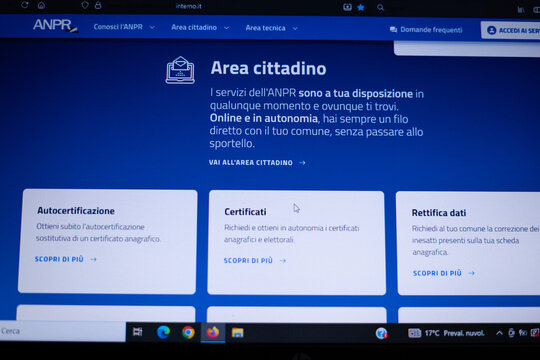Launch Microsoft Edge from the taskbar
Viewport: 540px width, 360px height.
point(163,332)
